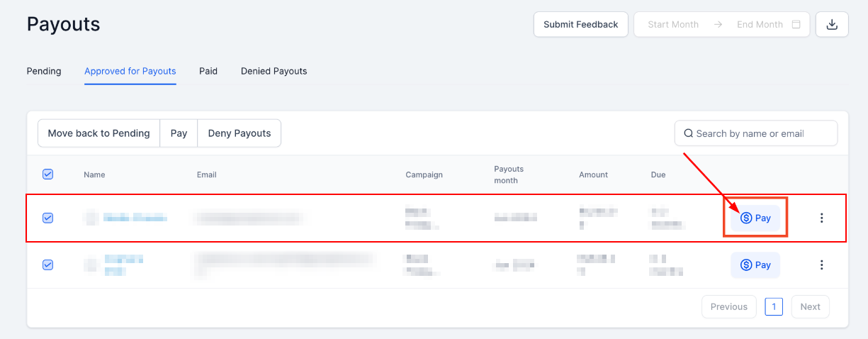Image resolution: width=868 pixels, height=339 pixels.
Task: Focus the Search by name or email field
Action: 762,133
